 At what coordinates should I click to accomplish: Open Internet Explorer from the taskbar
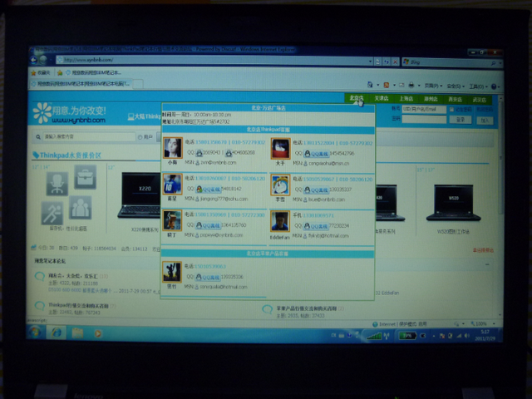click(57, 332)
